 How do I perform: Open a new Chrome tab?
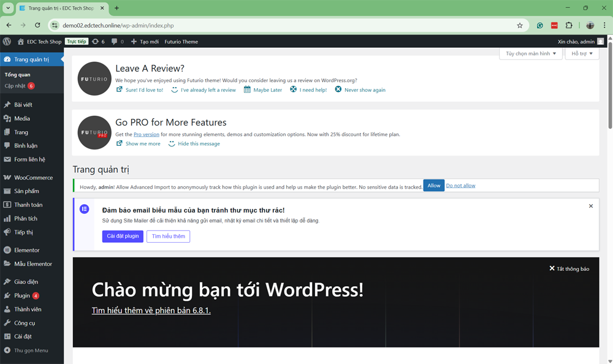tap(116, 8)
